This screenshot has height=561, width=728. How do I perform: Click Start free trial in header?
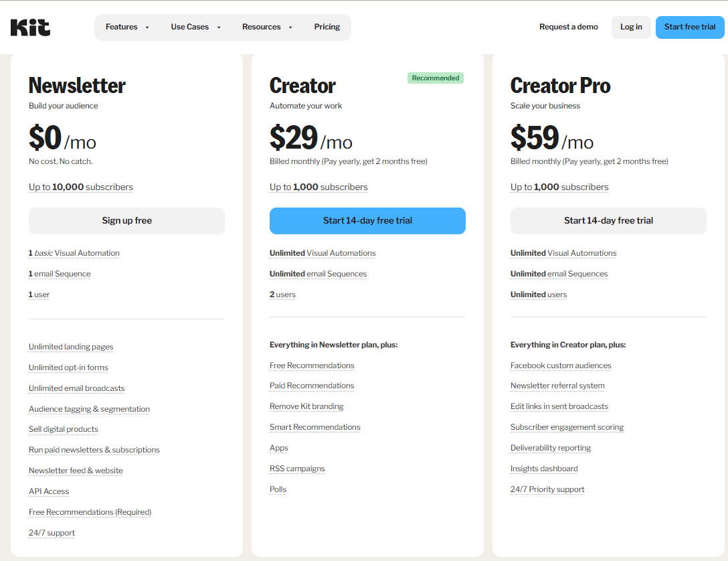689,27
